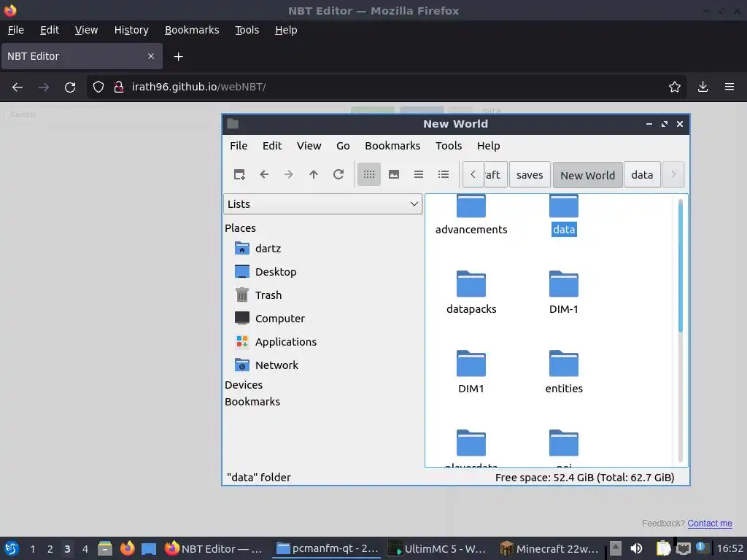
Task: Open the Lists side pane dropdown
Action: pyautogui.click(x=322, y=204)
